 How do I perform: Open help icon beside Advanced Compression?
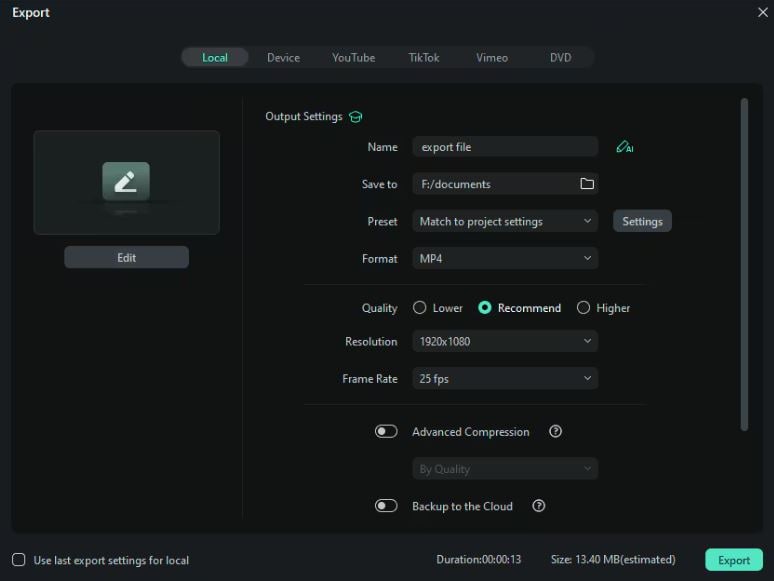[x=555, y=431]
